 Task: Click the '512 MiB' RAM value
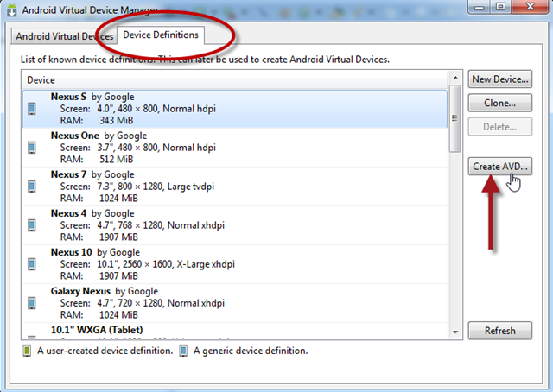[116, 160]
